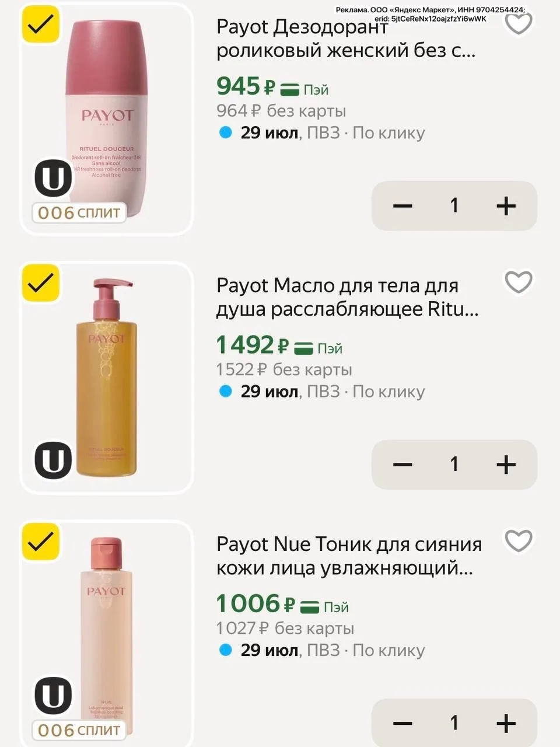This screenshot has width=560, height=747.
Task: Uncheck the Payot body oil selection checkbox
Action: pyautogui.click(x=41, y=283)
